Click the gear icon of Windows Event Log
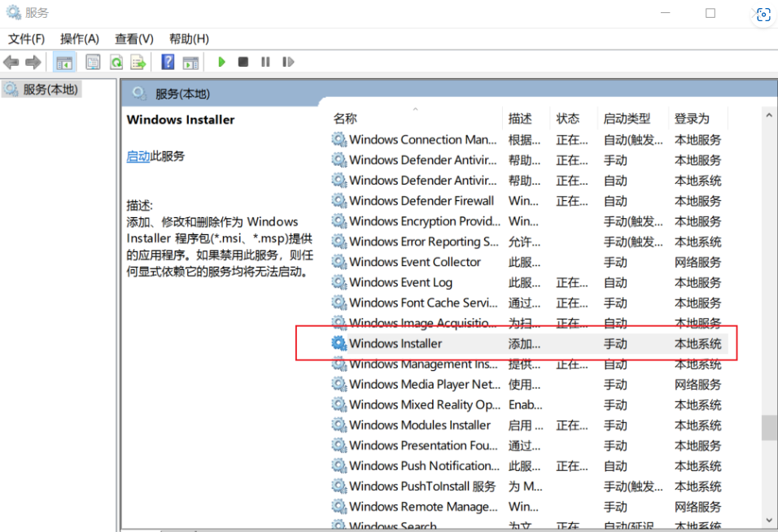This screenshot has height=532, width=778. 339,282
